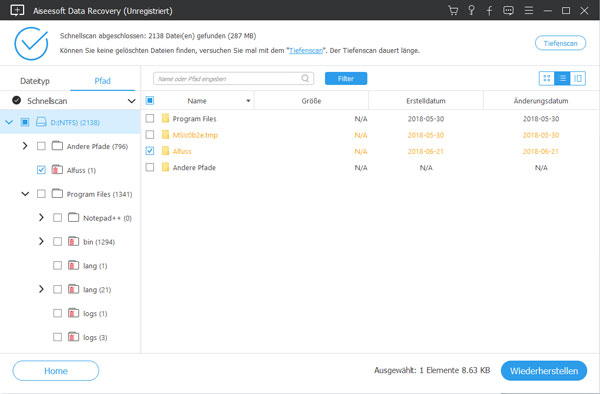Screen dimensions: 600x394
Task: Switch to list view icon
Action: tap(562, 78)
